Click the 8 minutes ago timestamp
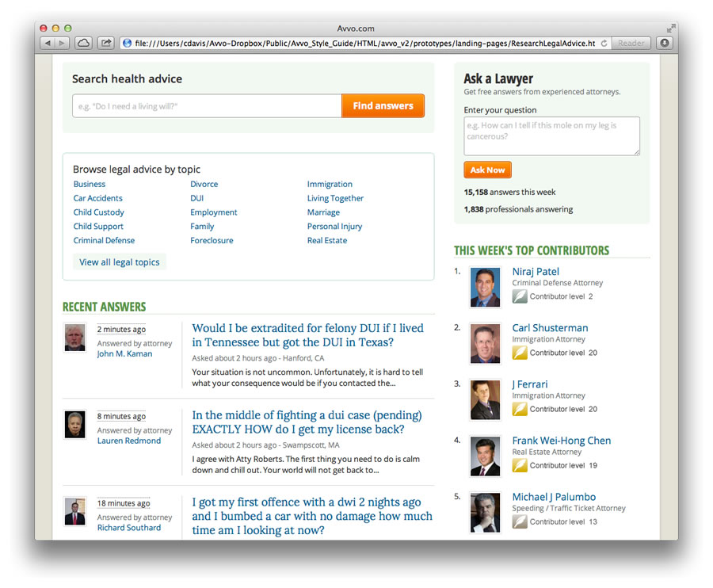Image resolution: width=713 pixels, height=588 pixels. (121, 416)
